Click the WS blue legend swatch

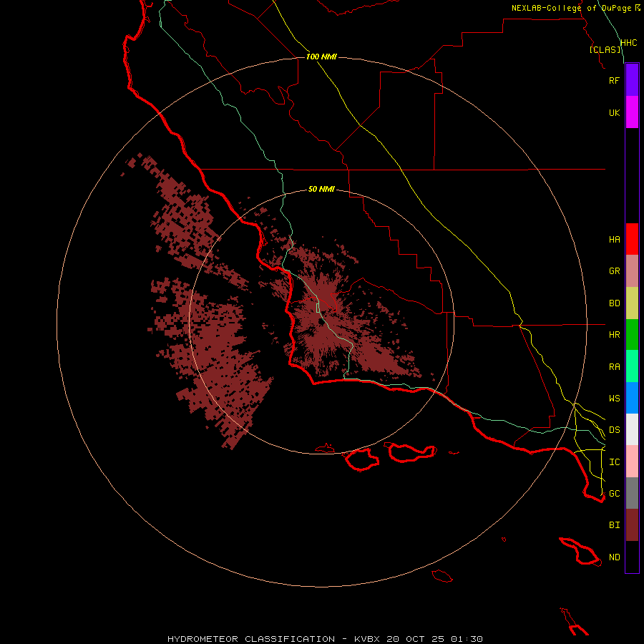click(x=632, y=398)
